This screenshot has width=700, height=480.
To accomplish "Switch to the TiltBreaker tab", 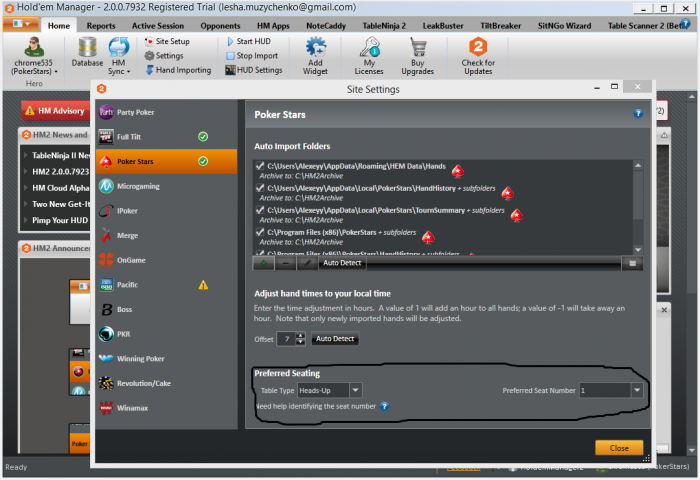I will [x=500, y=26].
